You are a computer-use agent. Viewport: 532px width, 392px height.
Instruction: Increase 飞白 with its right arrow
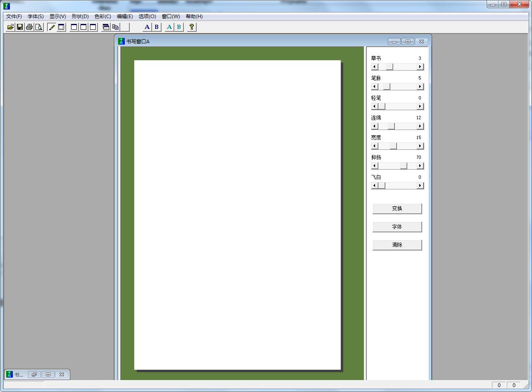[420, 186]
